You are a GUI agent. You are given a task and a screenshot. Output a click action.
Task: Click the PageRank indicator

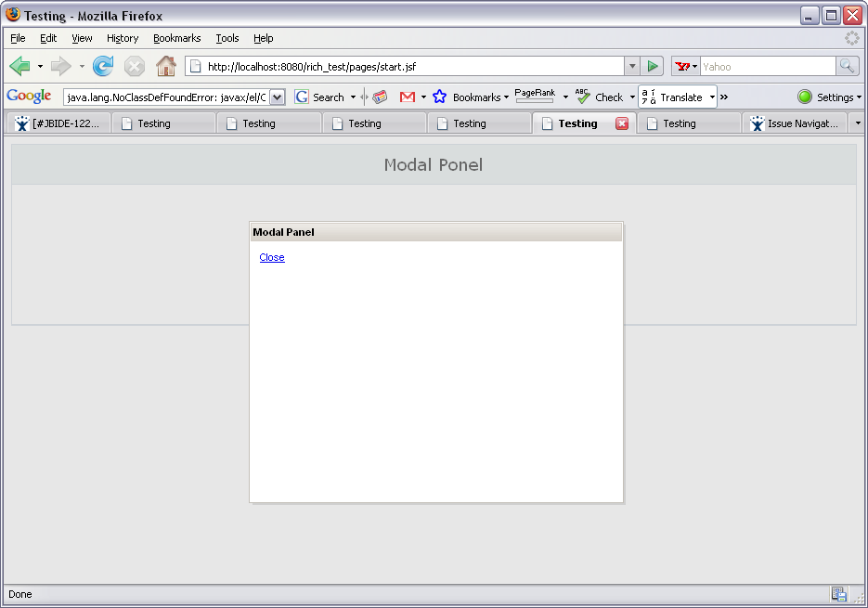click(535, 96)
